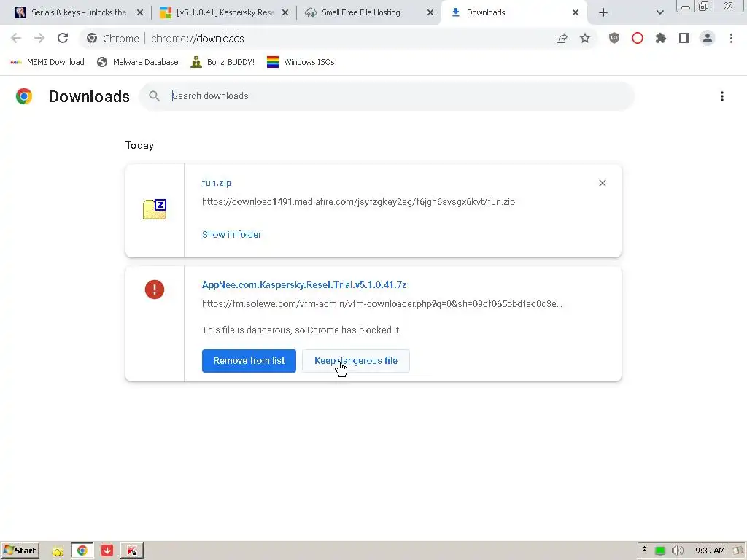Click the red dangerous file warning icon
747x560 pixels.
(x=155, y=289)
